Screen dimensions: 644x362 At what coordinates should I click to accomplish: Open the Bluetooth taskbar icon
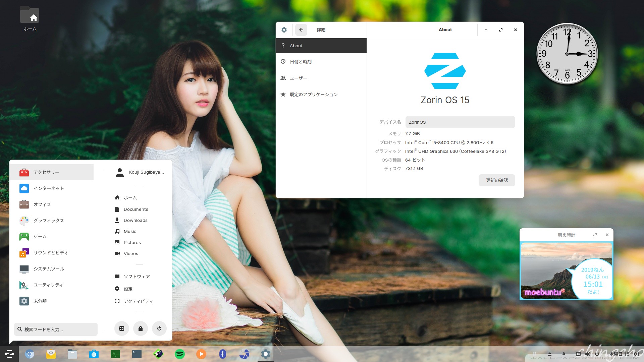[x=223, y=354]
